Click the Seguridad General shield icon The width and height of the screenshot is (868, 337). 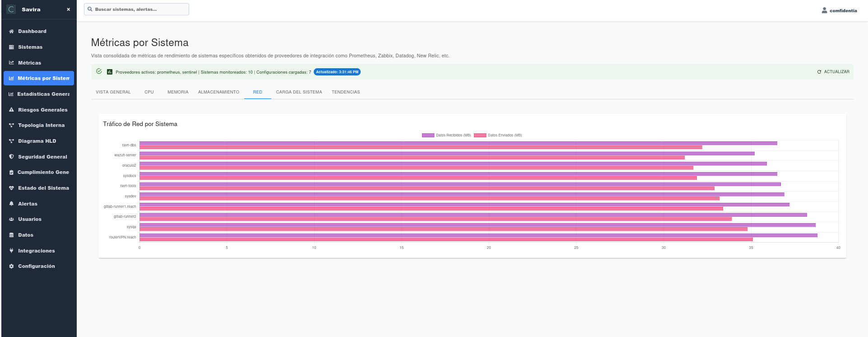[11, 157]
